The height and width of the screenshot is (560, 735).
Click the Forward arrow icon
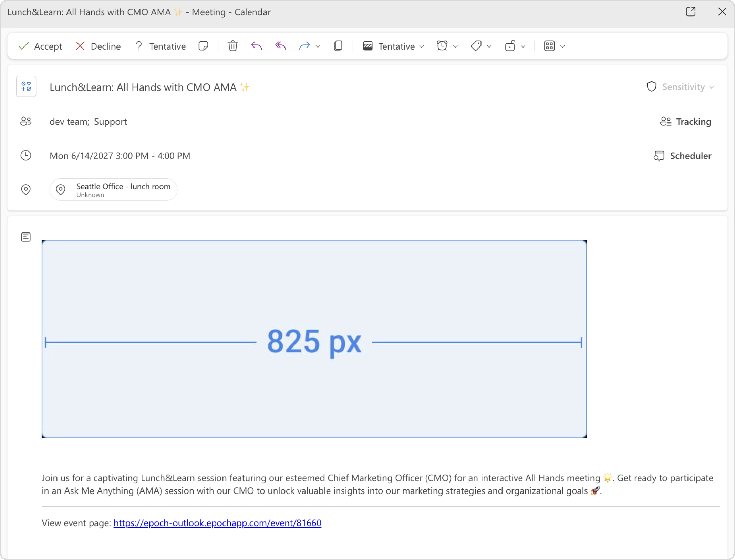(x=304, y=46)
